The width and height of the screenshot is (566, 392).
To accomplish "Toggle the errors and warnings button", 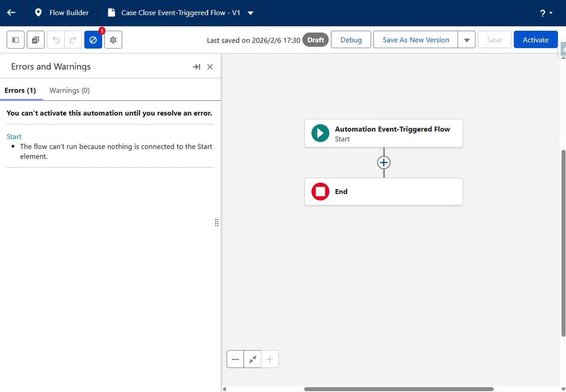I will click(x=93, y=40).
